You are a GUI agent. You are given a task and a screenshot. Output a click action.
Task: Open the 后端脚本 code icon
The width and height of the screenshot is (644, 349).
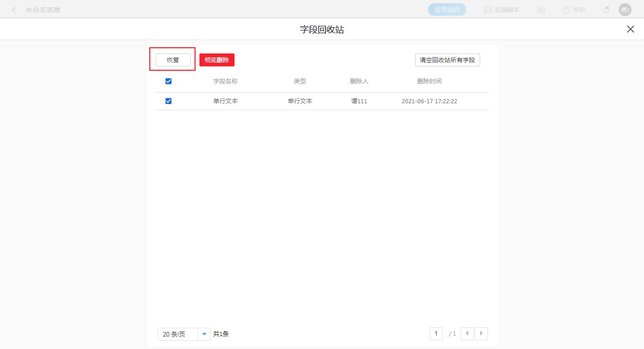pyautogui.click(x=488, y=10)
